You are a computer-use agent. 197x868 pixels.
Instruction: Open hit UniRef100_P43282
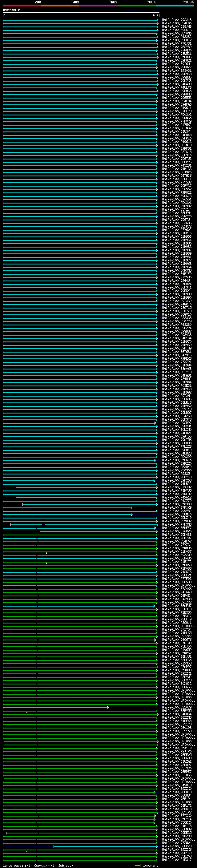pos(176,37)
